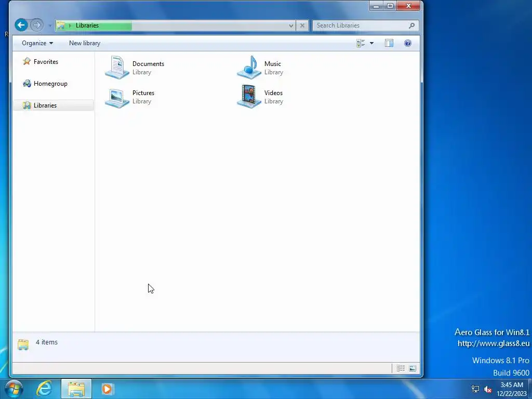The width and height of the screenshot is (532, 399).
Task: Minimize the Libraries window
Action: pyautogui.click(x=376, y=6)
